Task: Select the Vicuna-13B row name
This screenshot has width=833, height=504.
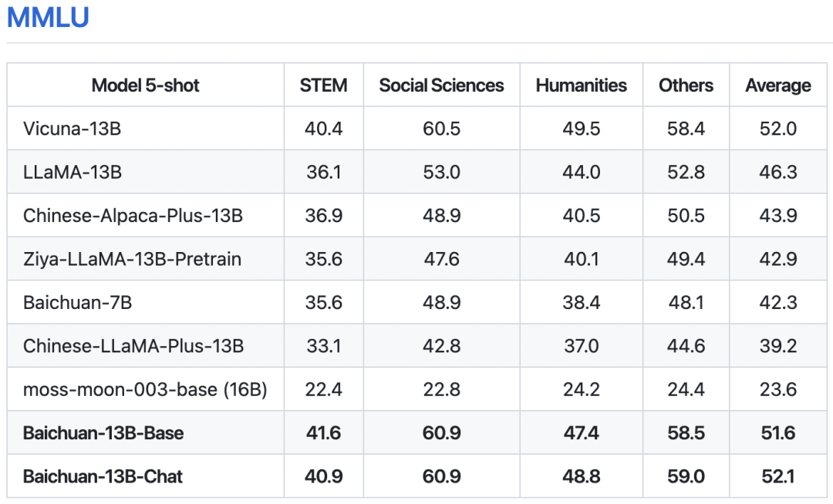Action: pos(72,129)
